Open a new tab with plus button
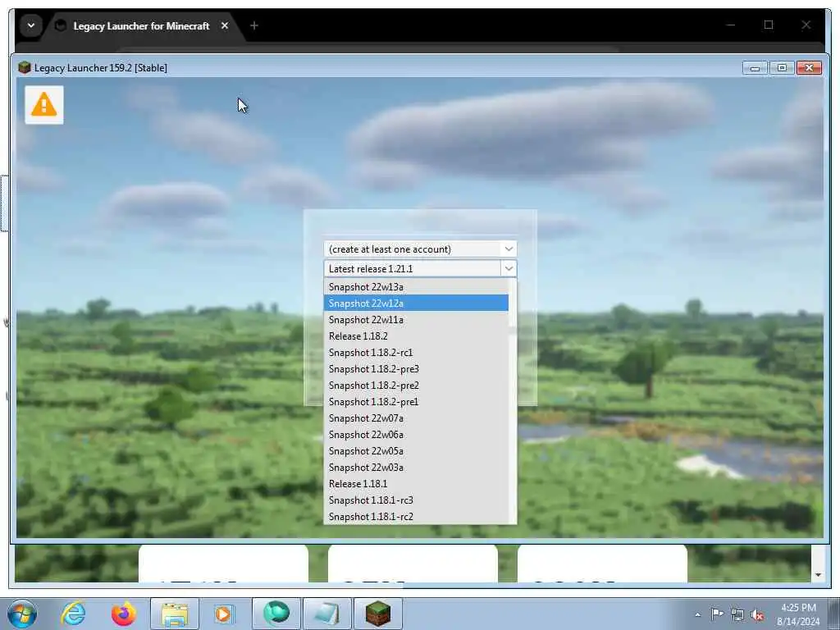 (x=254, y=25)
